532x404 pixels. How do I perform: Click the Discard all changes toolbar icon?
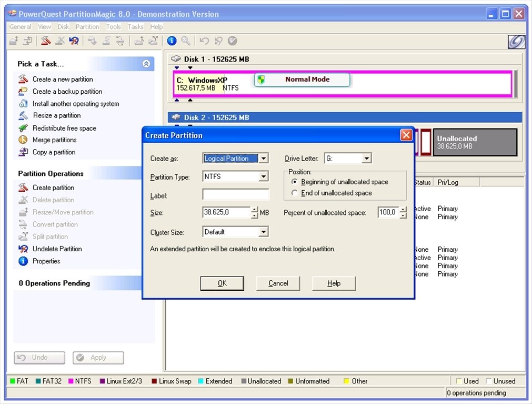point(218,41)
